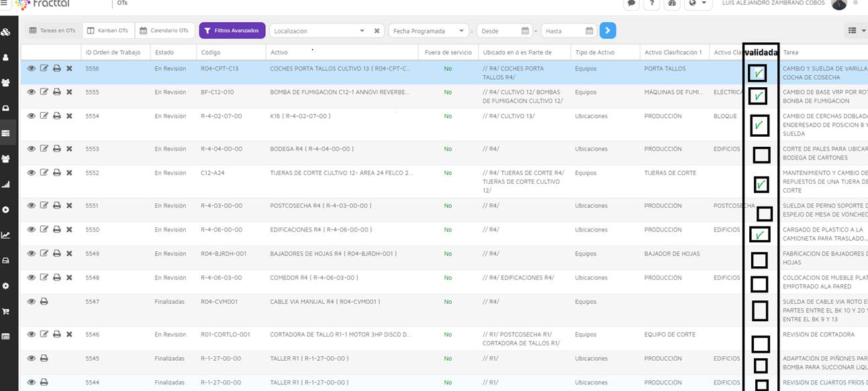Screen dimensions: 868x391
Task: Click the Filtros Avanzados button
Action: [x=232, y=31]
